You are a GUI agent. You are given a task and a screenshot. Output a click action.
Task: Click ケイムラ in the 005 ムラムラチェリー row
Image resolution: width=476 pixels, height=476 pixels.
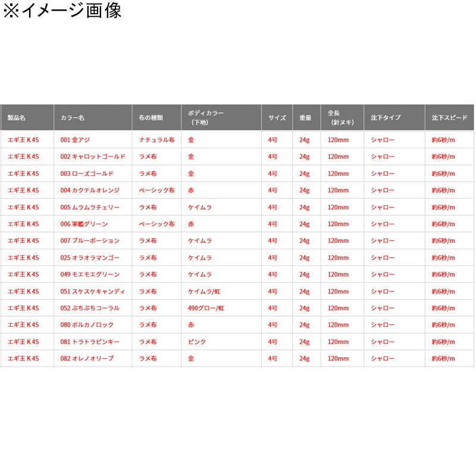(x=200, y=207)
